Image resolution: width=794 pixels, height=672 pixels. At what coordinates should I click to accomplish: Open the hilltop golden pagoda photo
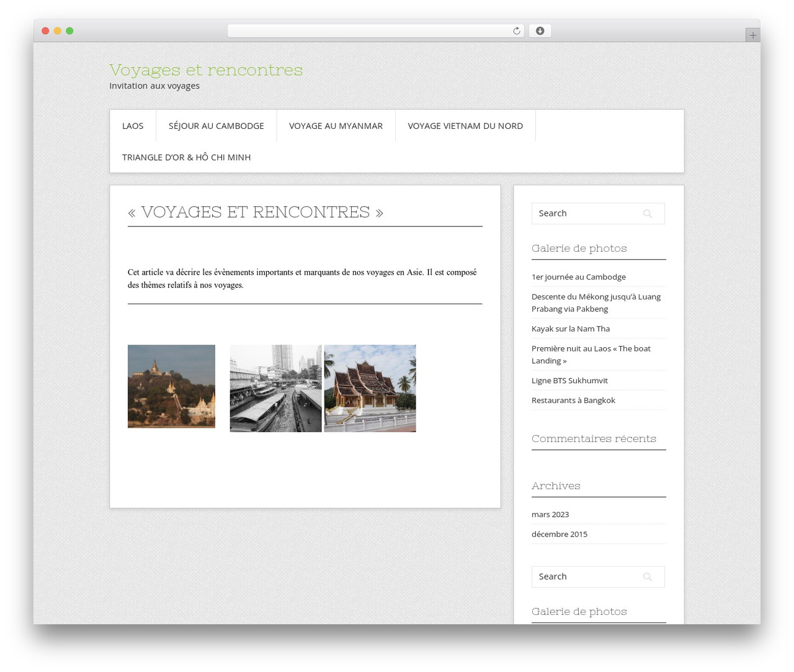(x=171, y=386)
